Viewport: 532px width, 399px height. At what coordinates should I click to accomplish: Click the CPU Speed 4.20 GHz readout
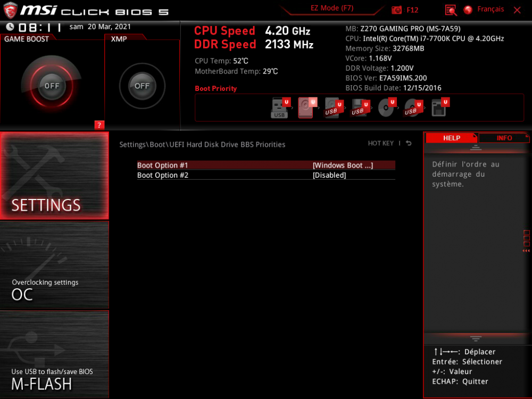pos(252,30)
